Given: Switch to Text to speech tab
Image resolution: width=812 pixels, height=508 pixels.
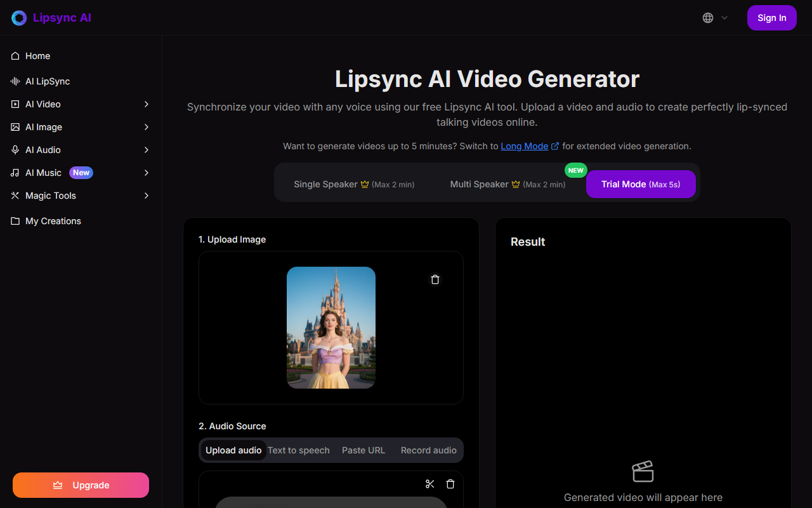Looking at the screenshot, I should (x=299, y=450).
